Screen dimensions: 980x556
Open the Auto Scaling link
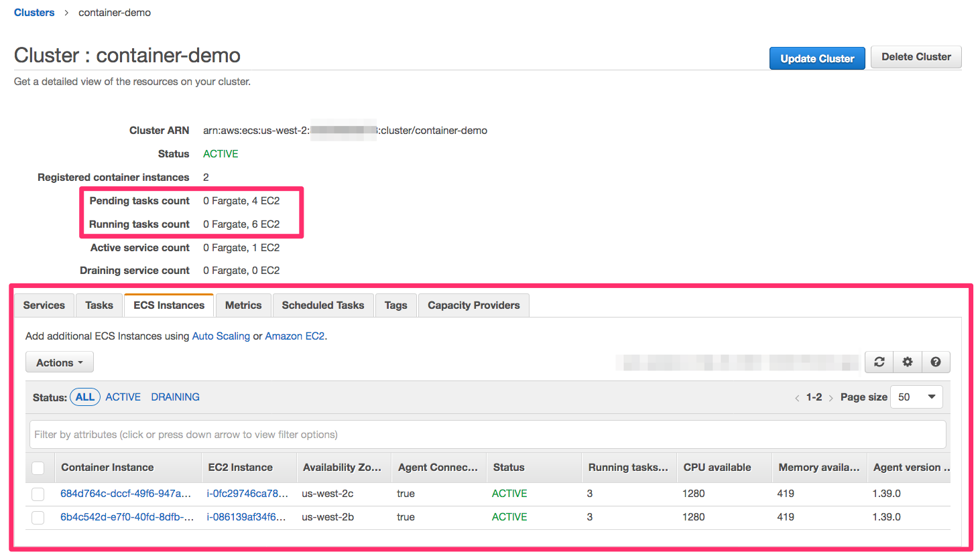(221, 336)
